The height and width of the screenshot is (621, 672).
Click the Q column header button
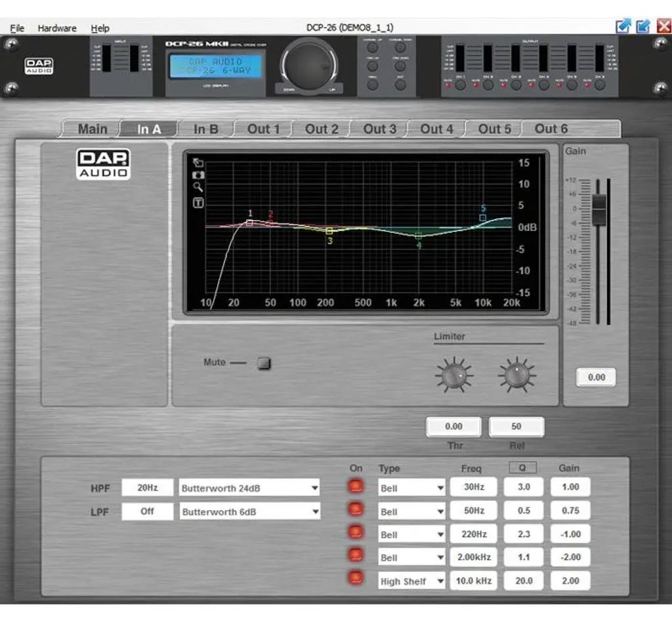[522, 467]
